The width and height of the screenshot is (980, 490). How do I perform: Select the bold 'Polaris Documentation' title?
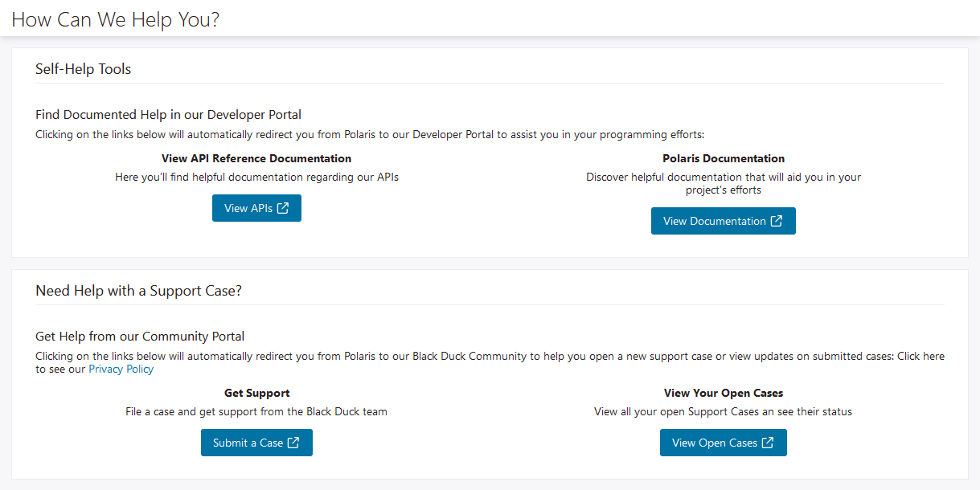click(x=724, y=158)
